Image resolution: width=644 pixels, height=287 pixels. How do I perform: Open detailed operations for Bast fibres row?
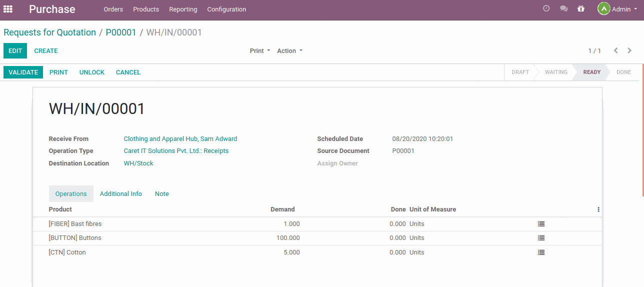click(541, 224)
